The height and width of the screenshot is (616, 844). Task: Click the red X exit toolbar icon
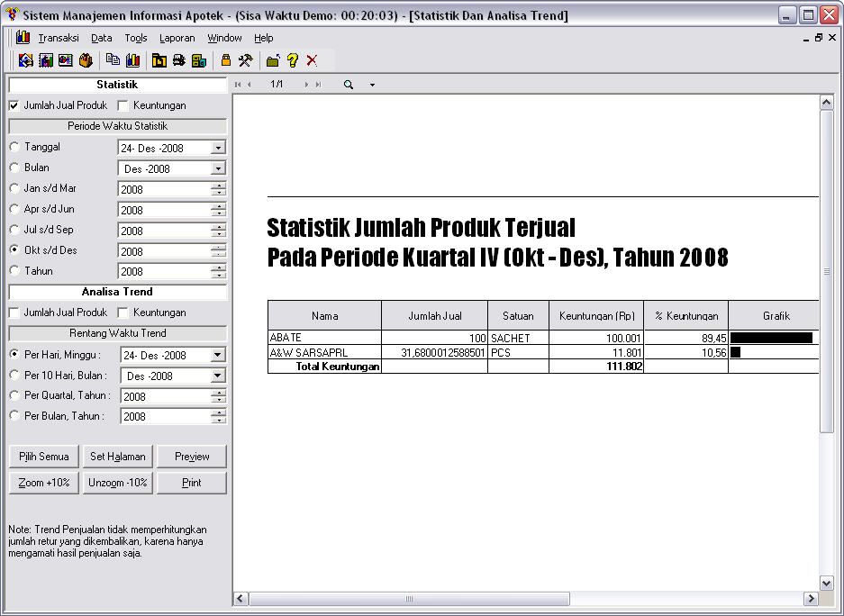coord(312,60)
